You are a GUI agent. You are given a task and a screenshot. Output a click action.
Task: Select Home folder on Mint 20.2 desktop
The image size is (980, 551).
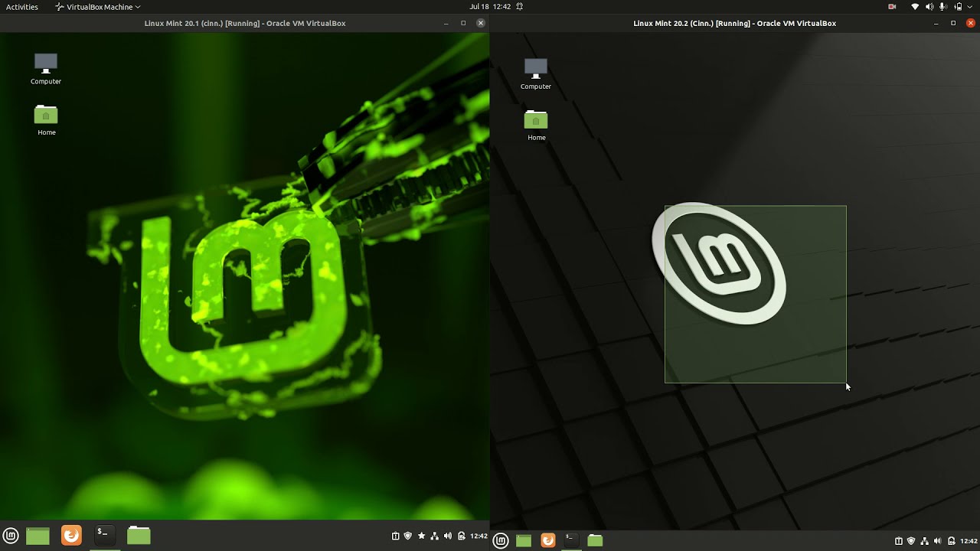(x=536, y=126)
